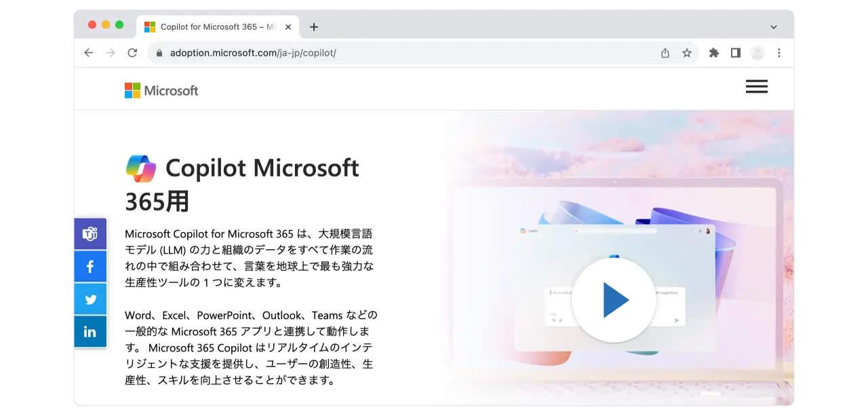Close the Copilot for Microsoft 365 tab
Image resolution: width=868 pixels, height=416 pixels.
tap(288, 27)
